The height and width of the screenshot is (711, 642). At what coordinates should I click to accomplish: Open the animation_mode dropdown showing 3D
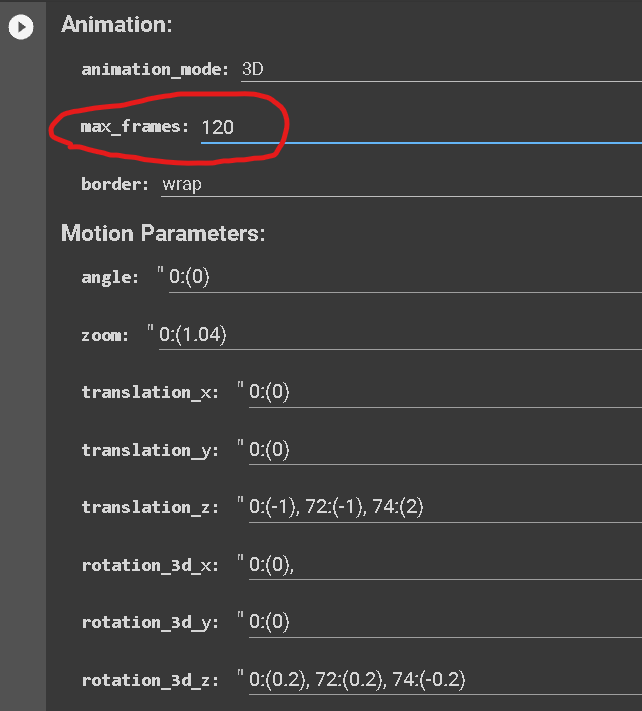tap(441, 70)
